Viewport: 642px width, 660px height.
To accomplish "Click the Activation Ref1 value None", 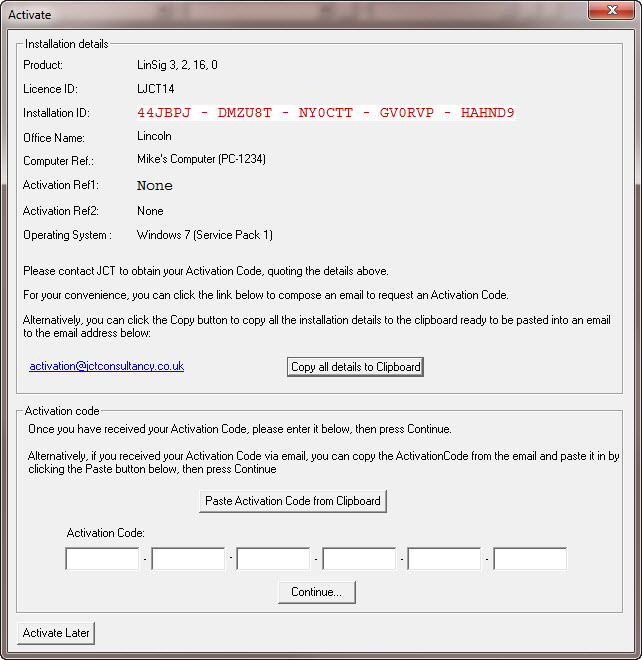I will (155, 186).
